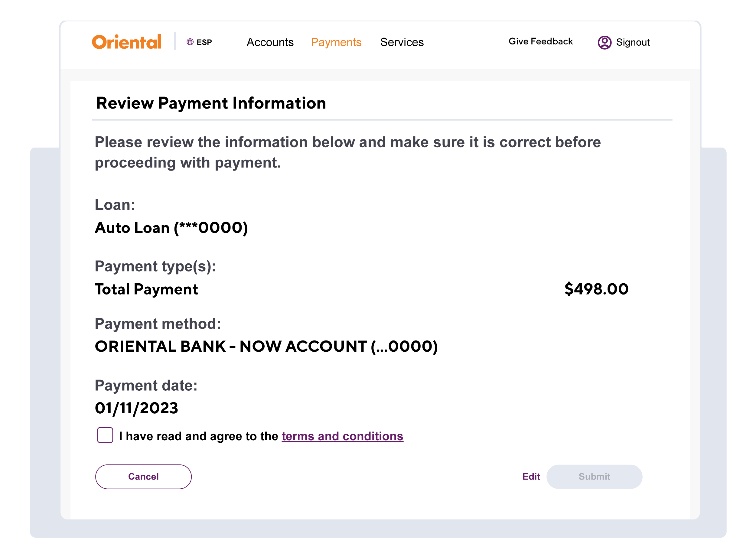The image size is (756, 560).
Task: Click Edit to modify the payment
Action: [x=531, y=477]
